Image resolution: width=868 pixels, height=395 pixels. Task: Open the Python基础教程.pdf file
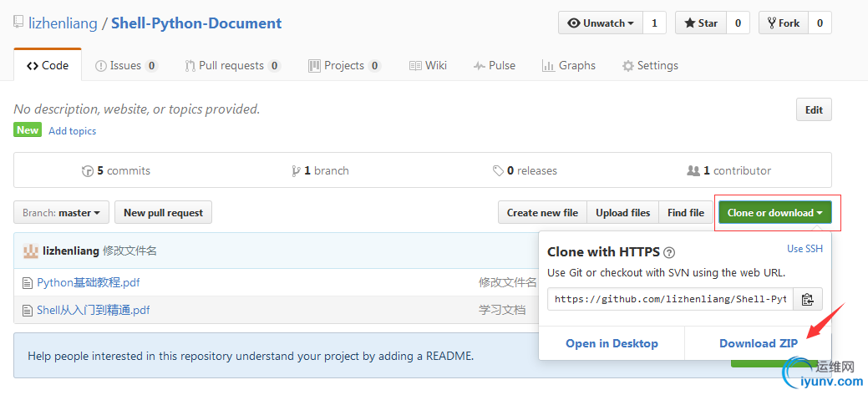[89, 283]
